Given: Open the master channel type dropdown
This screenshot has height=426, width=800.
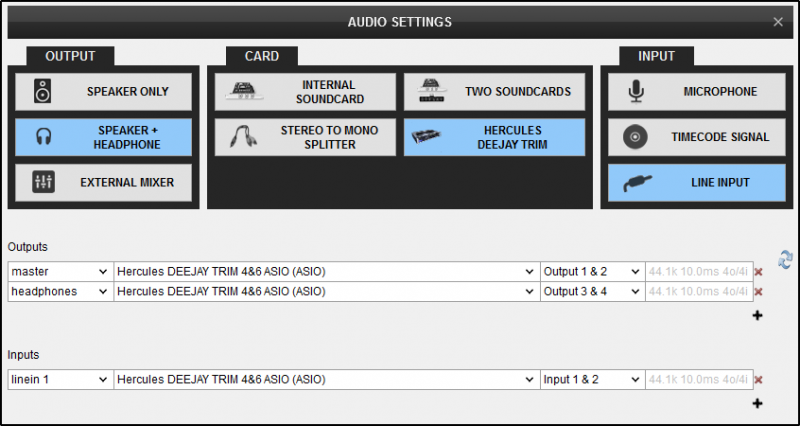Looking at the screenshot, I should pyautogui.click(x=61, y=272).
